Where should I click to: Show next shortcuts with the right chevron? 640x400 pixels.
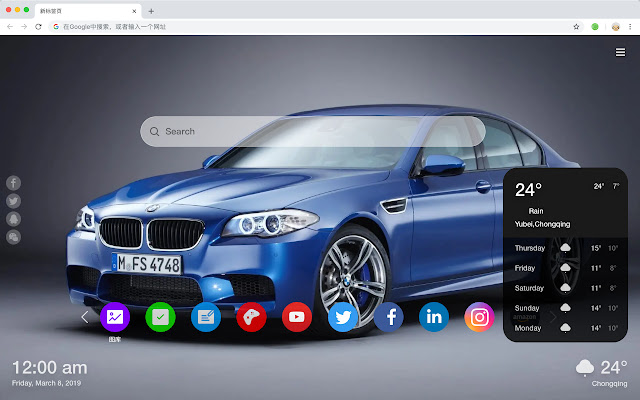click(x=553, y=317)
